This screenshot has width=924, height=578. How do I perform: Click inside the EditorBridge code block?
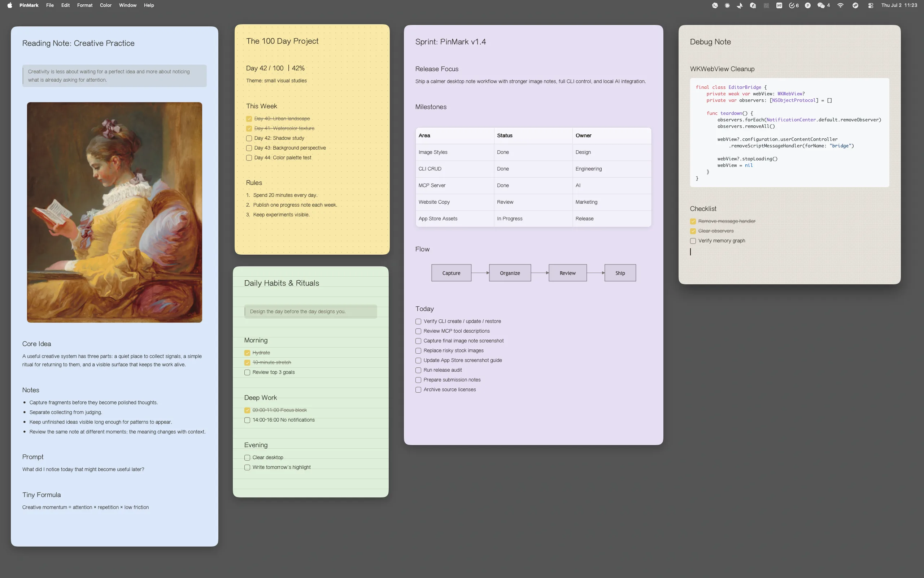pyautogui.click(x=789, y=133)
